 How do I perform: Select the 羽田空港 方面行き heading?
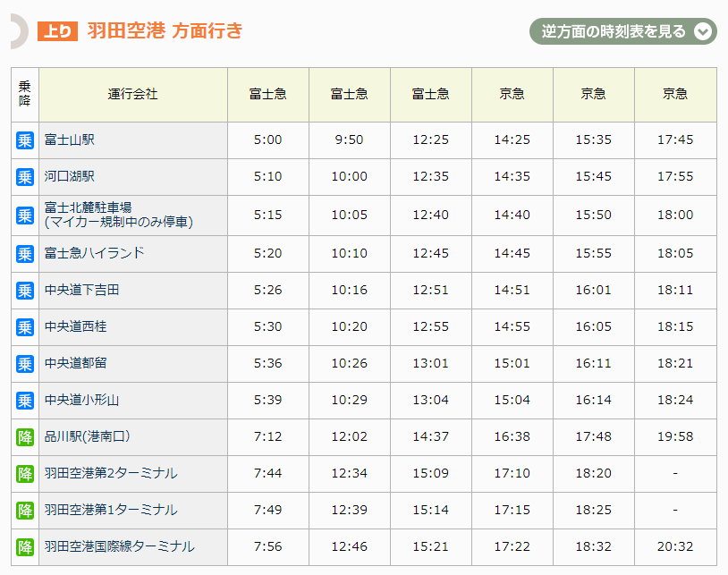pos(165,31)
